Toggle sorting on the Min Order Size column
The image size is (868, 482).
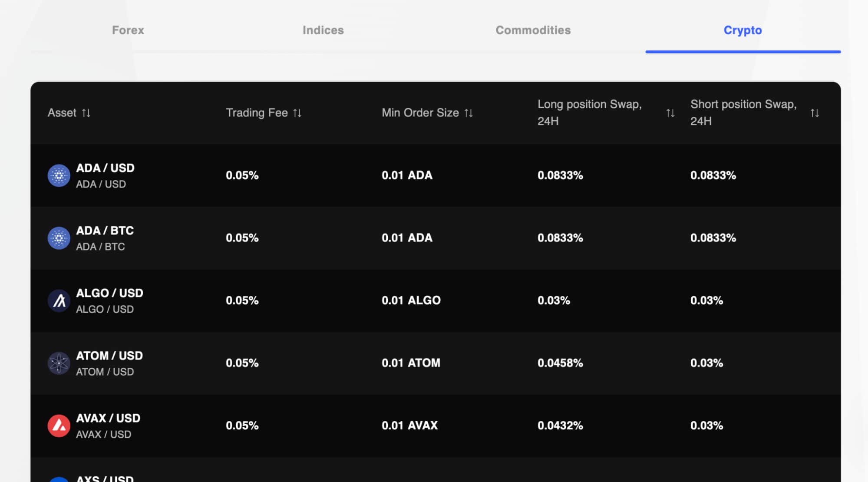469,113
